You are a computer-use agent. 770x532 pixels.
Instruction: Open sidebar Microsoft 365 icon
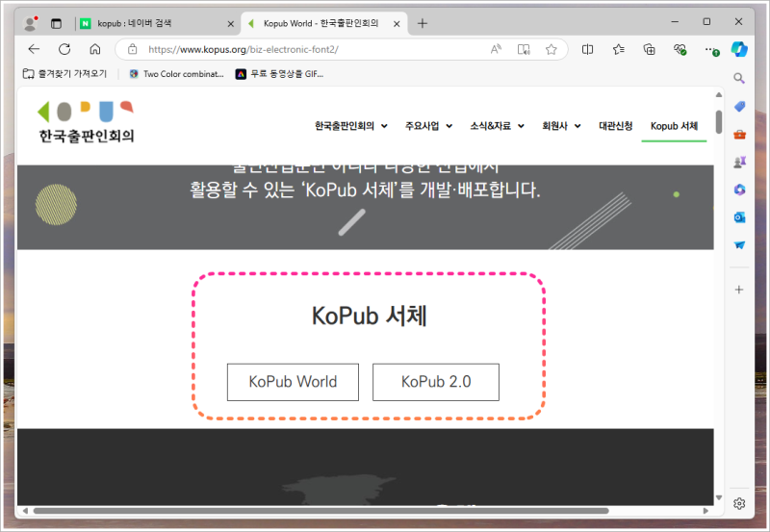pyautogui.click(x=739, y=190)
